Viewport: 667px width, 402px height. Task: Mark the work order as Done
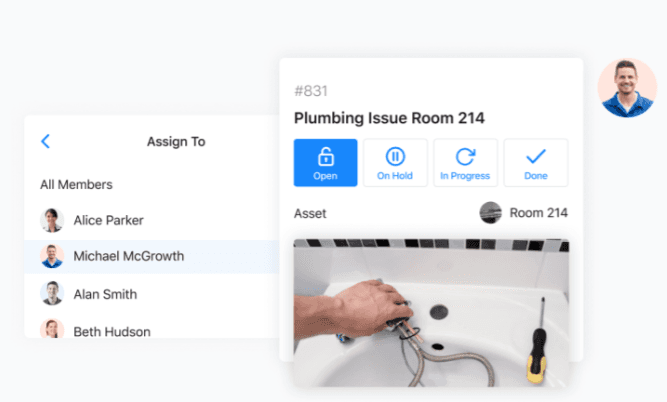tap(536, 163)
